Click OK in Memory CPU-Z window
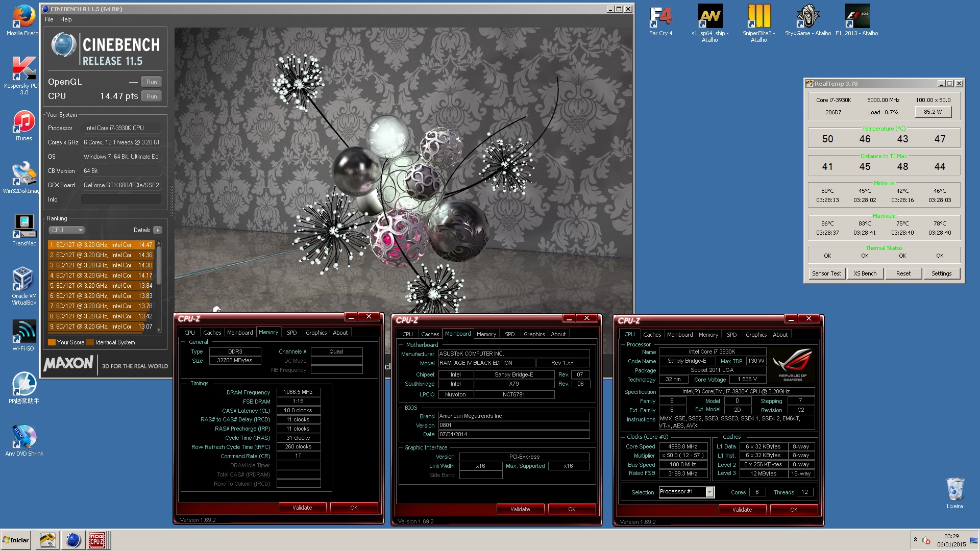 354,508
